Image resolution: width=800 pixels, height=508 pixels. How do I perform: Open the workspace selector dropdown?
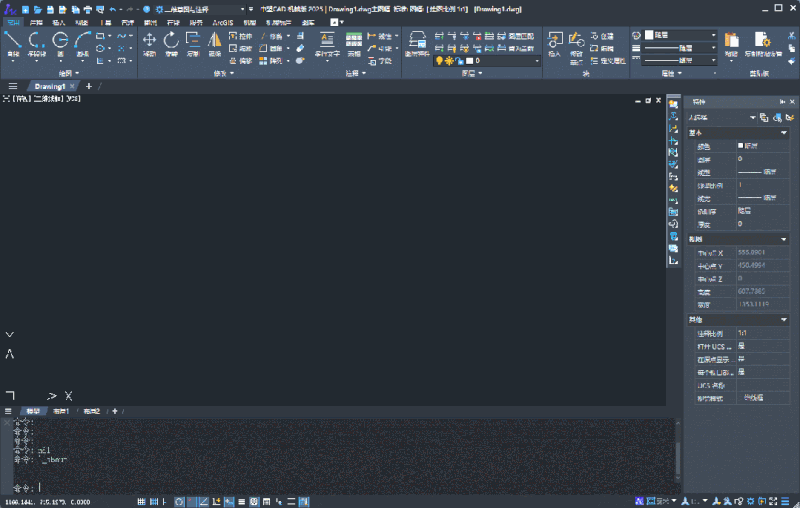coord(243,9)
